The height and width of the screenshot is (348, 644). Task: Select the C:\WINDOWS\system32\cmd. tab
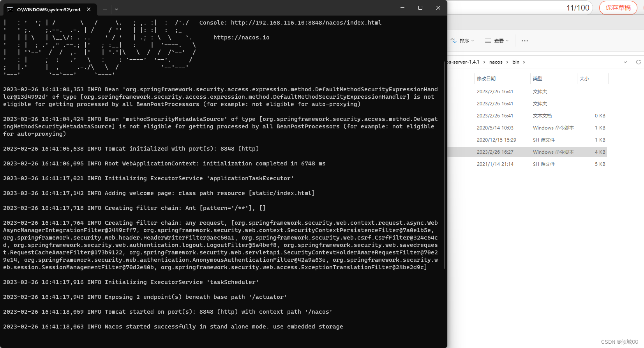49,9
